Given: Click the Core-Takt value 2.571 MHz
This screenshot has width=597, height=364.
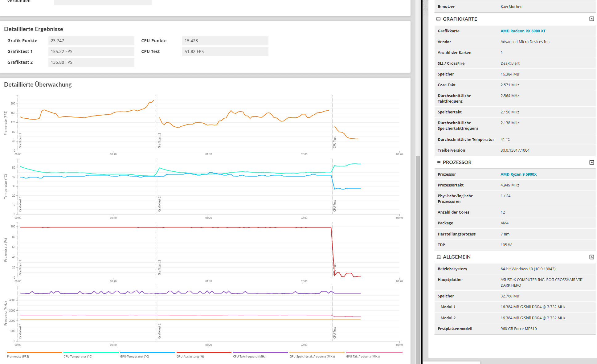Looking at the screenshot, I should (510, 85).
